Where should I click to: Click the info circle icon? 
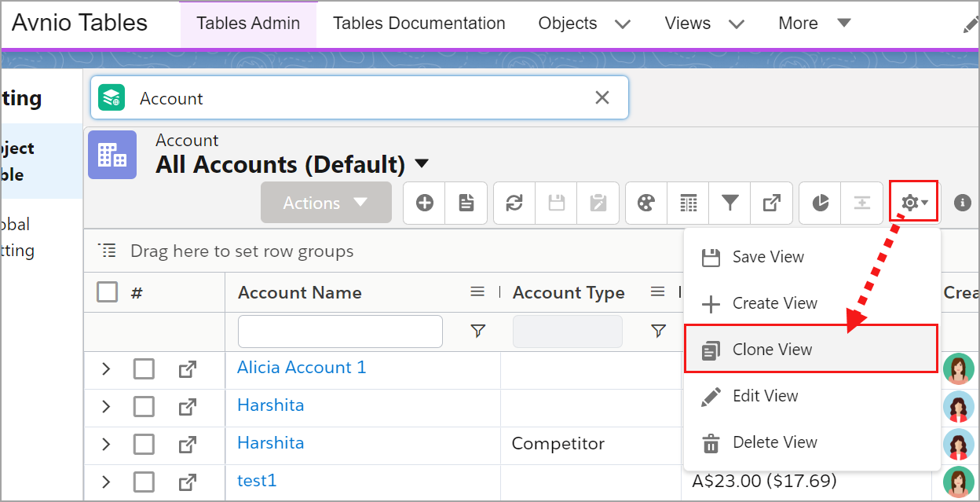click(x=962, y=203)
